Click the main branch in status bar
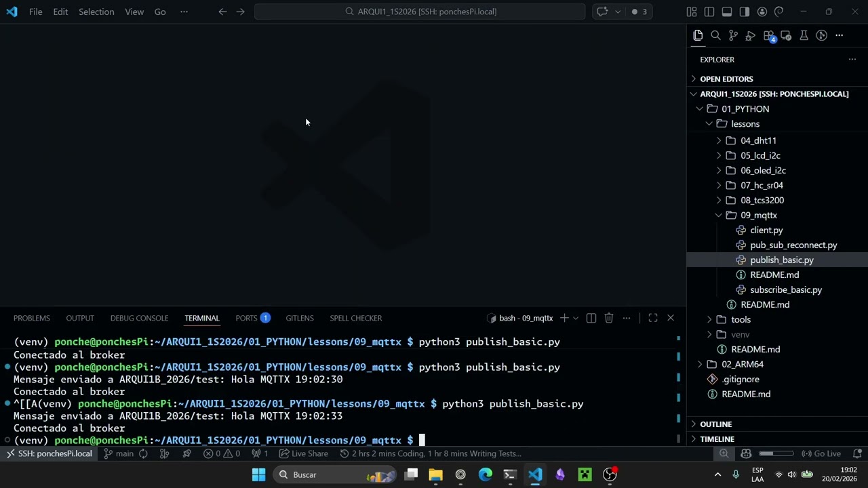 [119, 453]
